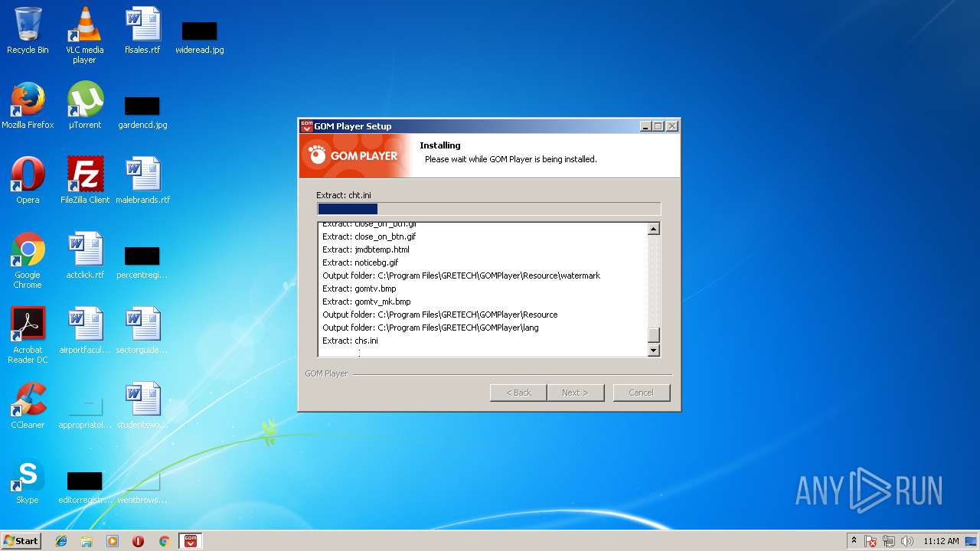Click the Chrome icon on the taskbar
This screenshot has height=551, width=980.
pyautogui.click(x=164, y=541)
